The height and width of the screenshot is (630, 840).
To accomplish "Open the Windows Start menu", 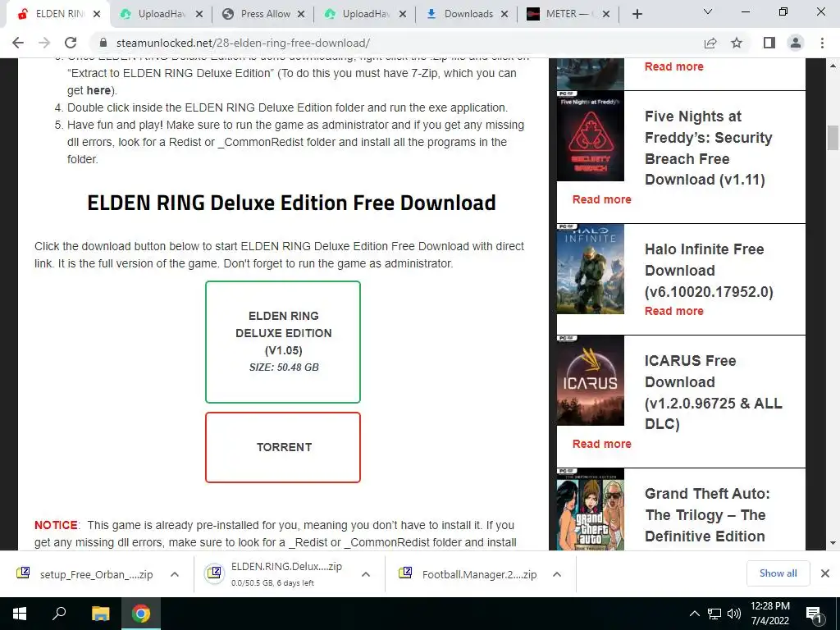I will pyautogui.click(x=20, y=614).
